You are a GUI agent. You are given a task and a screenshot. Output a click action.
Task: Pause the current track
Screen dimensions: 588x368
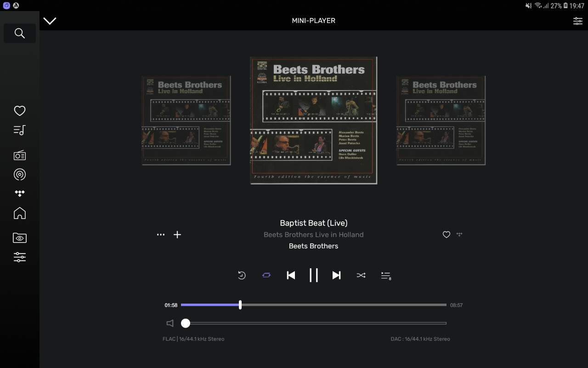click(314, 275)
